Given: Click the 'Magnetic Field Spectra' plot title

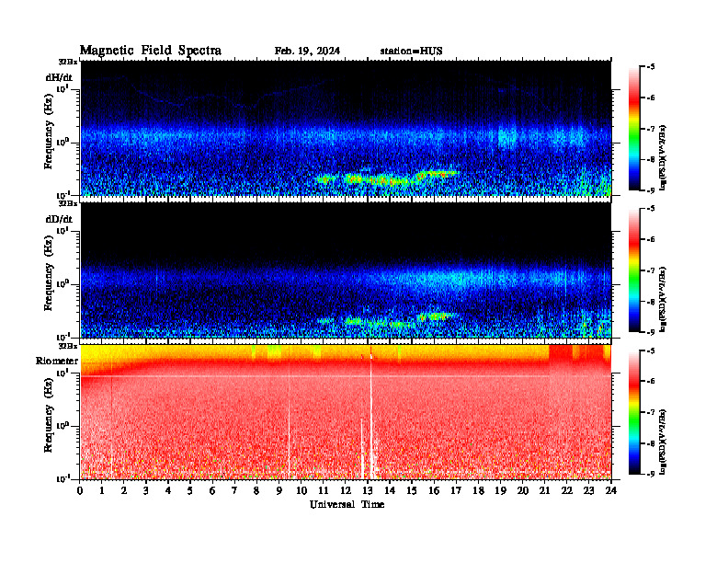Looking at the screenshot, I should pos(151,51).
